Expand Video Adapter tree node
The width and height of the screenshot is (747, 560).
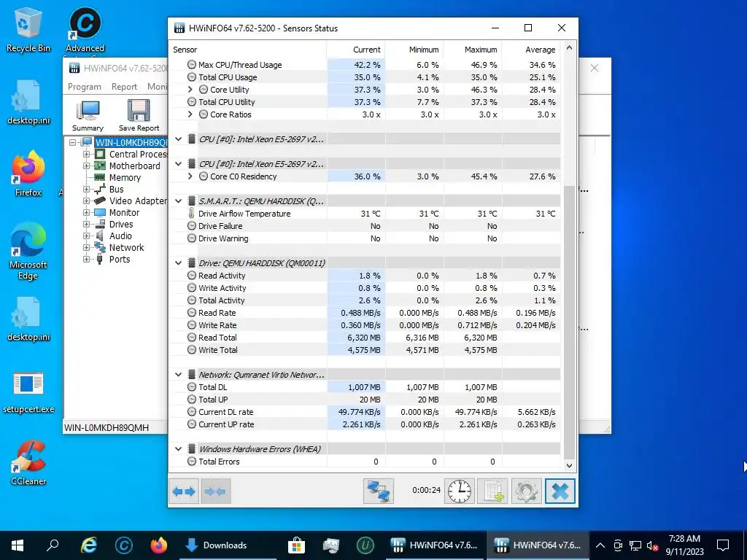click(86, 201)
